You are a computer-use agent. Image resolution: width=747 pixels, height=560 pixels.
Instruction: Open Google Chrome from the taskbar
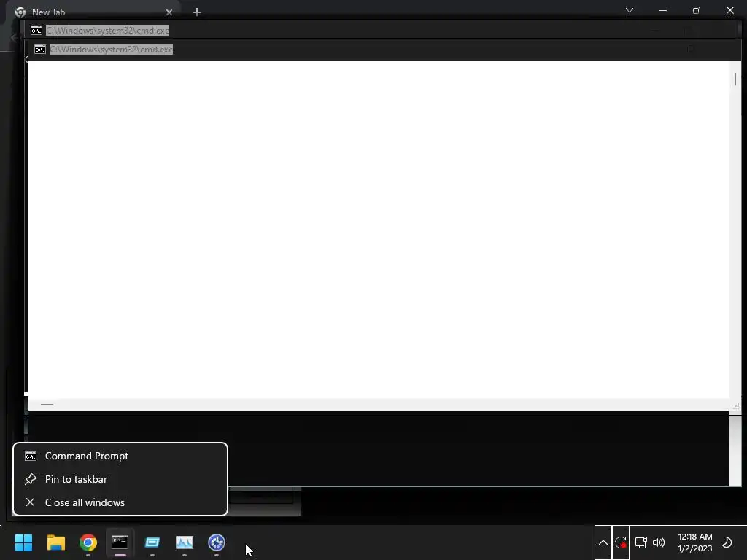coord(88,542)
